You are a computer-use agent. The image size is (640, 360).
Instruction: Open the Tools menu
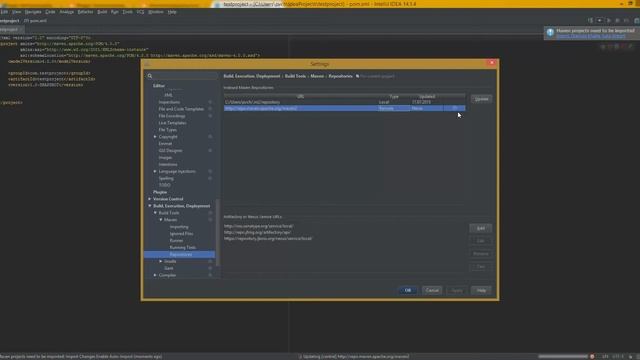click(x=128, y=12)
